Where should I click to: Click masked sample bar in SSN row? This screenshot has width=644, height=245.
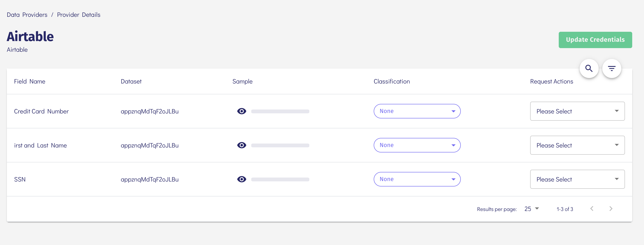(x=280, y=179)
